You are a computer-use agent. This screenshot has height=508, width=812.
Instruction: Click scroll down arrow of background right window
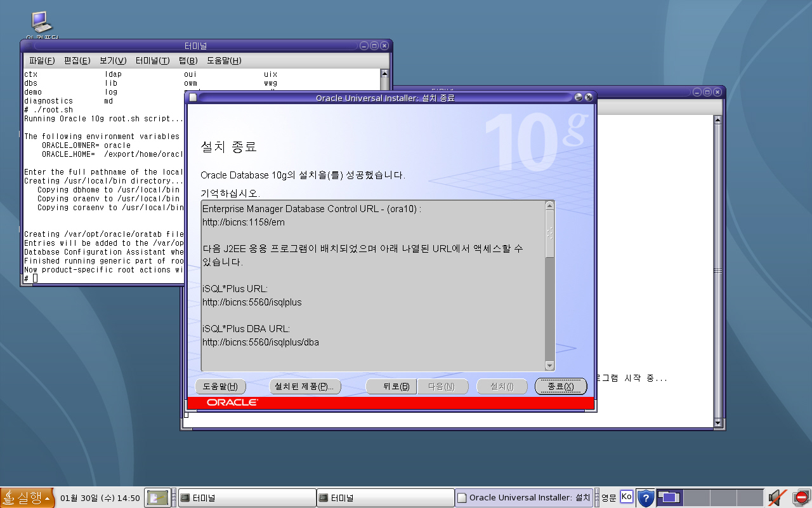coord(717,422)
